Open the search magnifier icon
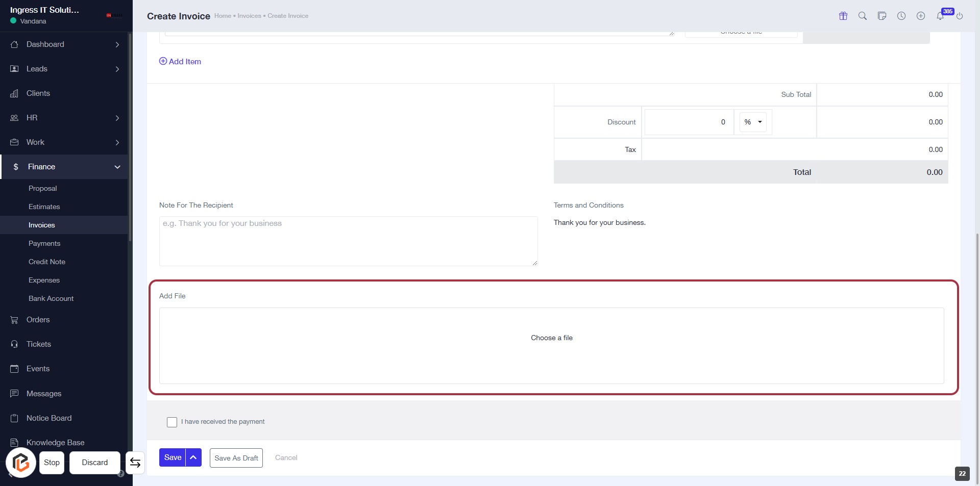Viewport: 980px width, 486px height. click(x=863, y=16)
